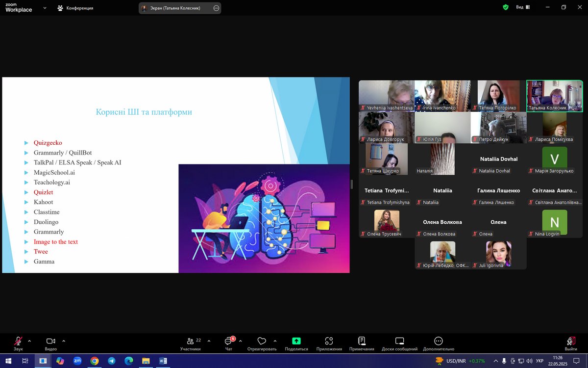This screenshot has width=588, height=368.
Task: Select Олена Трусевич's profile photo tile
Action: pyautogui.click(x=387, y=222)
